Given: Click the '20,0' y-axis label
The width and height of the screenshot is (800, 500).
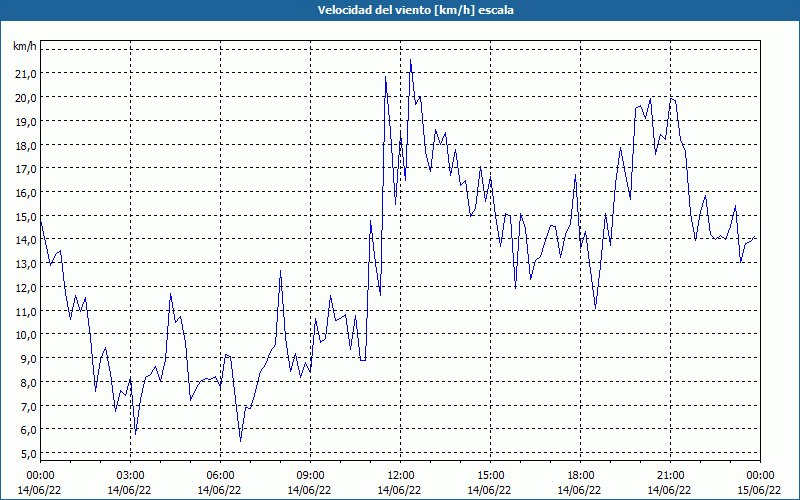Looking at the screenshot, I should click(x=26, y=97).
